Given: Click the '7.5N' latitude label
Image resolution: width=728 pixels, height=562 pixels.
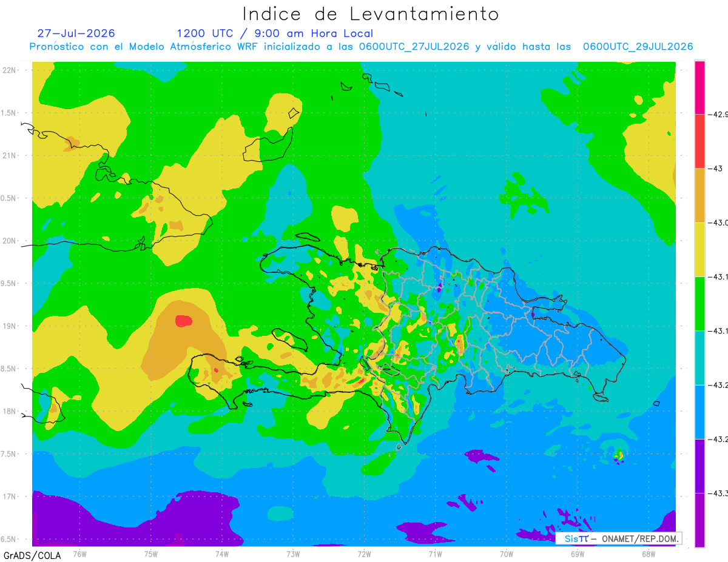Looking at the screenshot, I should pyautogui.click(x=8, y=454).
